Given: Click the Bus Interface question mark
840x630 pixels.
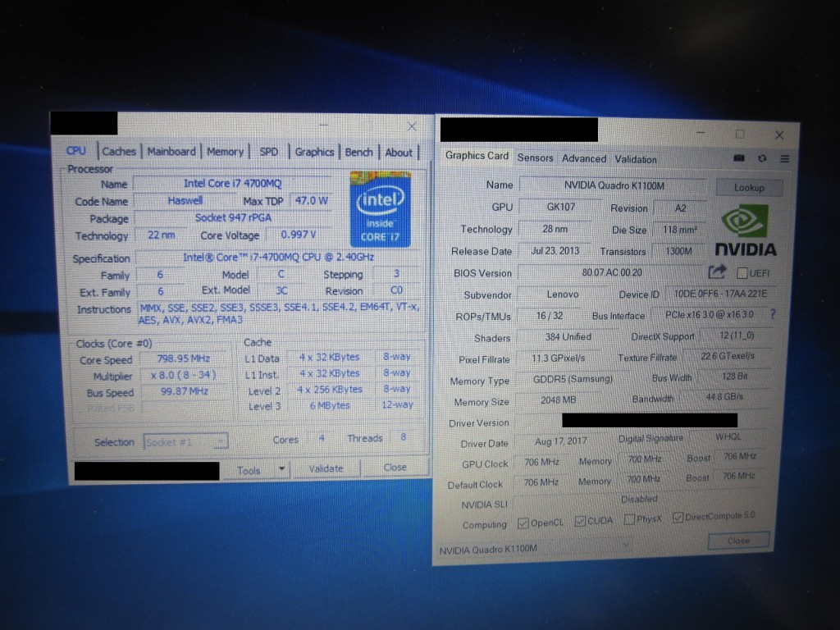Looking at the screenshot, I should [773, 314].
